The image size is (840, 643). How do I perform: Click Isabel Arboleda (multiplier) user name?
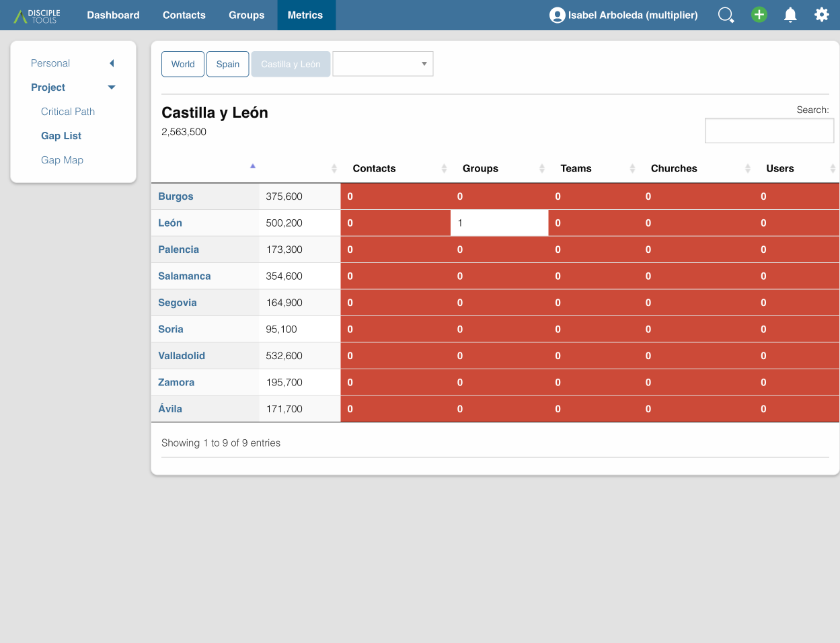pos(633,15)
